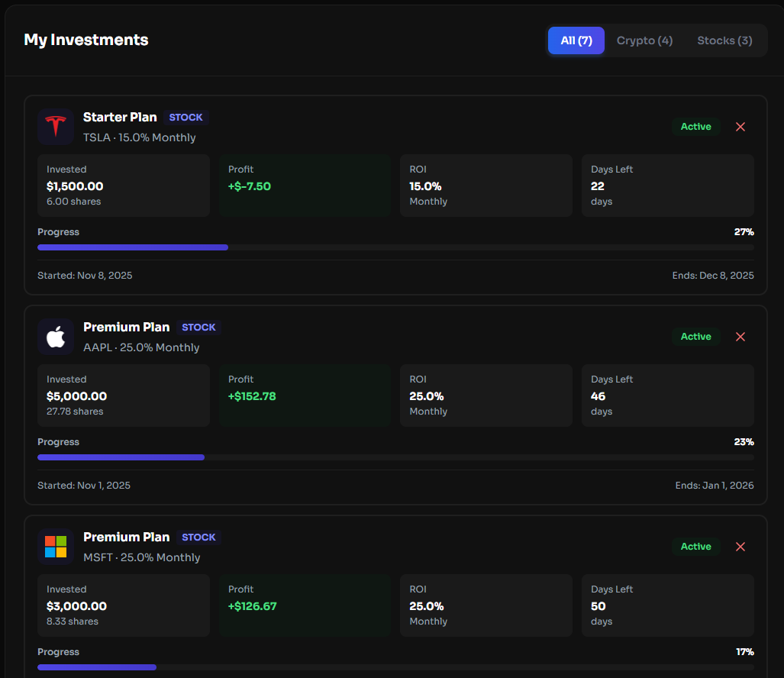Select the STOCK badge beside Starter Plan
Screen dimensions: 784x678
click(x=186, y=117)
